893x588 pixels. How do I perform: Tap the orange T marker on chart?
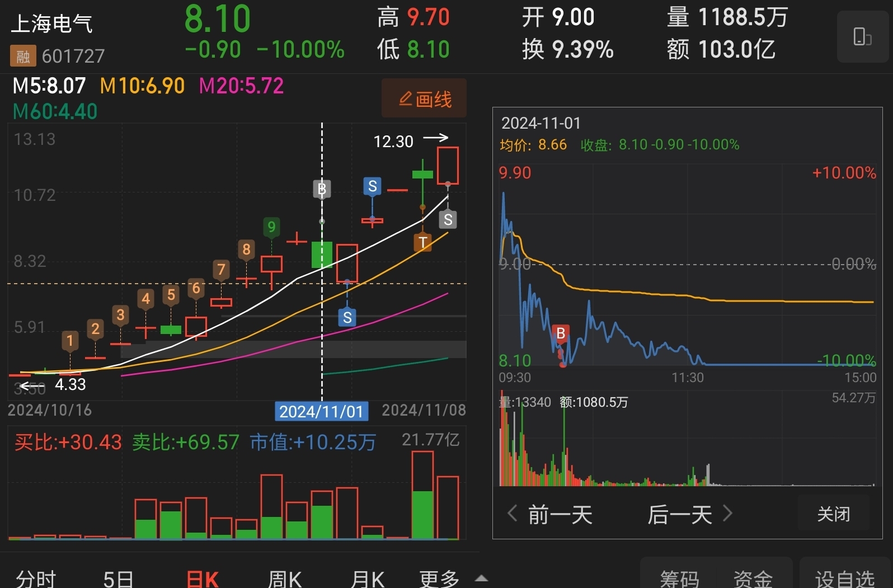point(422,242)
